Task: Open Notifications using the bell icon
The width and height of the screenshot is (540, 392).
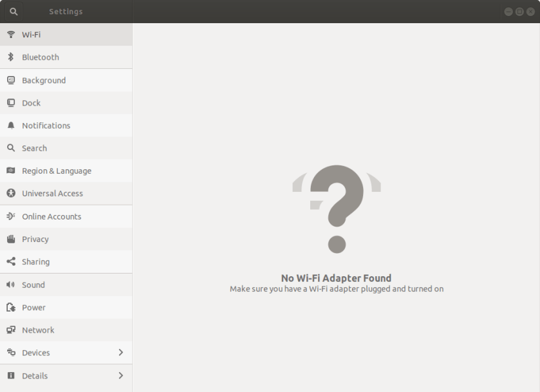Action: tap(10, 126)
